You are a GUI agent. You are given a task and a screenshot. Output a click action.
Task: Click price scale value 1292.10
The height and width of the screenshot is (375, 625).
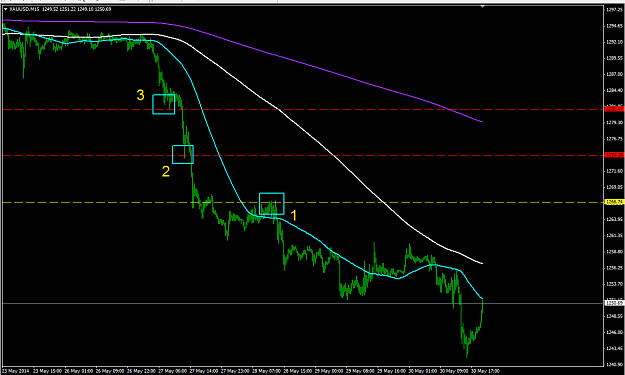coord(614,42)
